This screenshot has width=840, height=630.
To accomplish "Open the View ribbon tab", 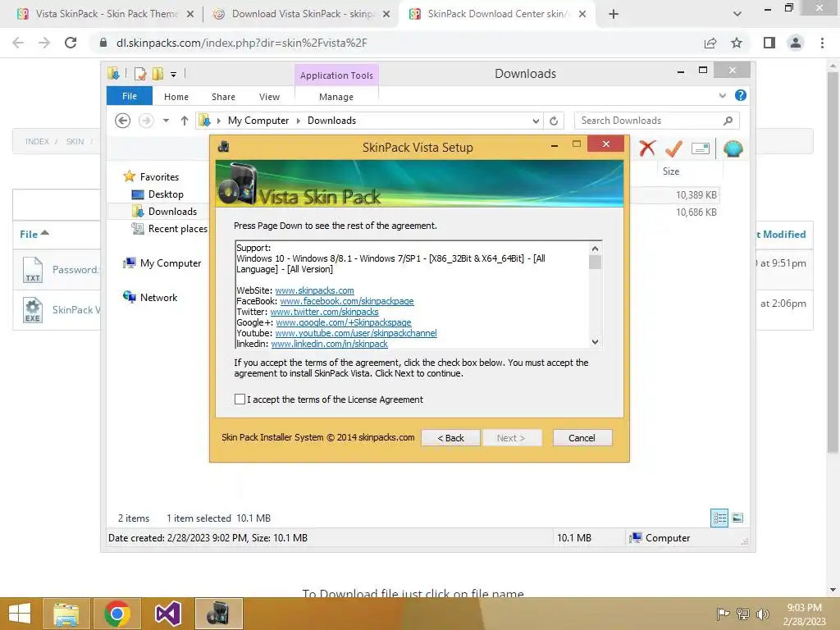I will point(269,97).
